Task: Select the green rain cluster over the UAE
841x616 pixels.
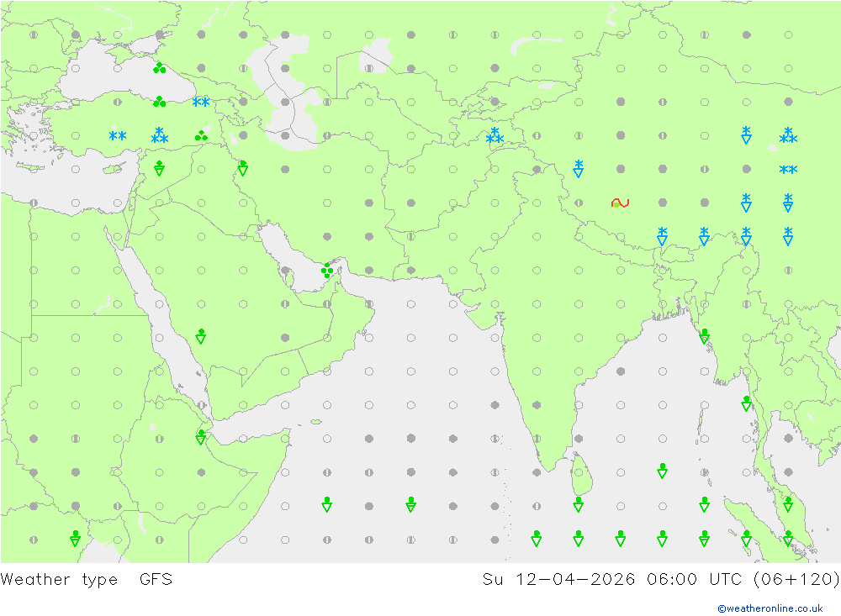Action: pyautogui.click(x=327, y=270)
